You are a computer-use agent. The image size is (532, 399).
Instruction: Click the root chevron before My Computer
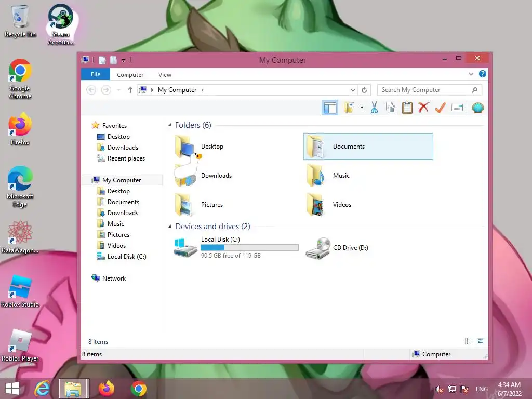click(x=152, y=90)
